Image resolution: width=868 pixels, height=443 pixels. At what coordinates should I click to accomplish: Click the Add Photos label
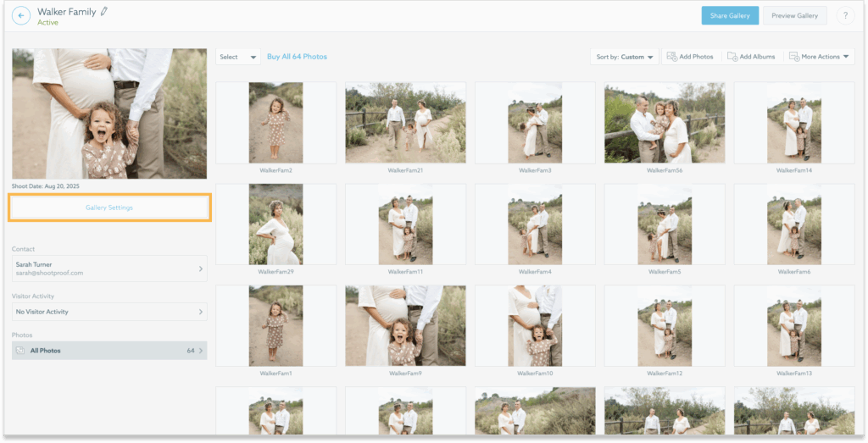(696, 57)
